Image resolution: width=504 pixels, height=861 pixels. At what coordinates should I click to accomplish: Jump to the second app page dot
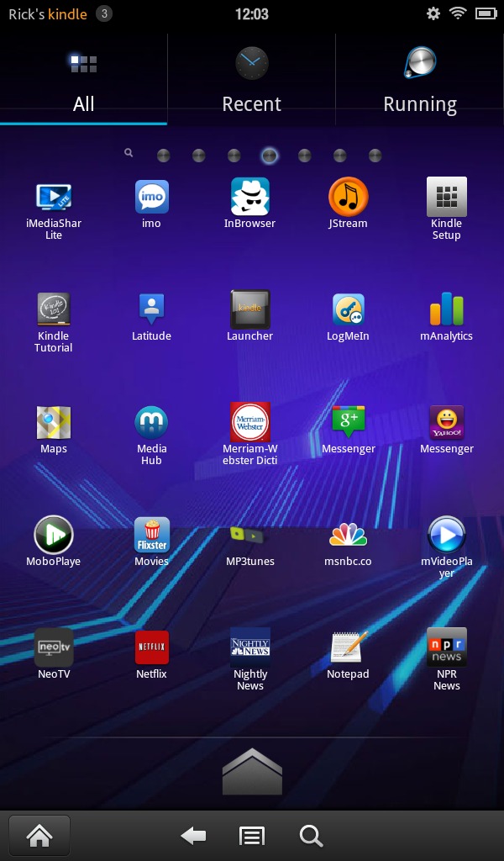tap(198, 156)
